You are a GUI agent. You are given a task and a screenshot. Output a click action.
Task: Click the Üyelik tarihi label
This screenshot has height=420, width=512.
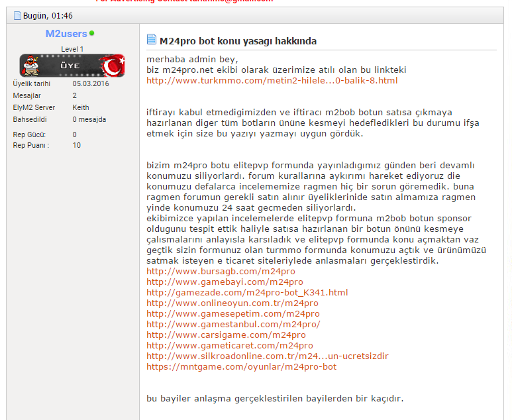(x=31, y=83)
